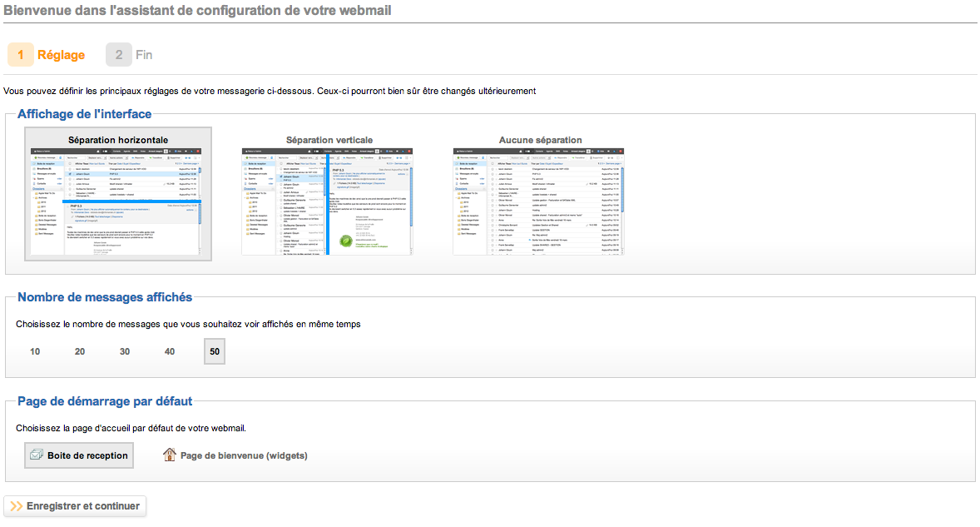980x527 pixels.
Task: Click the Enregistrer et continuer button
Action: tap(75, 505)
